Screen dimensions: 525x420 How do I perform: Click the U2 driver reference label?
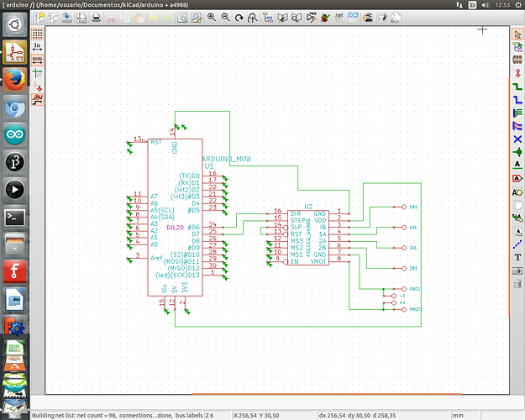click(x=308, y=207)
